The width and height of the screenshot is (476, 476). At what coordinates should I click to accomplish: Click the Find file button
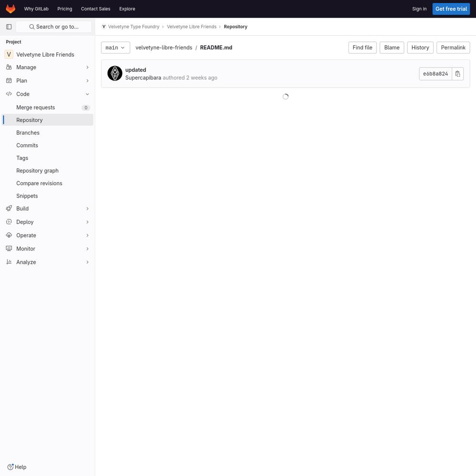coord(362,48)
